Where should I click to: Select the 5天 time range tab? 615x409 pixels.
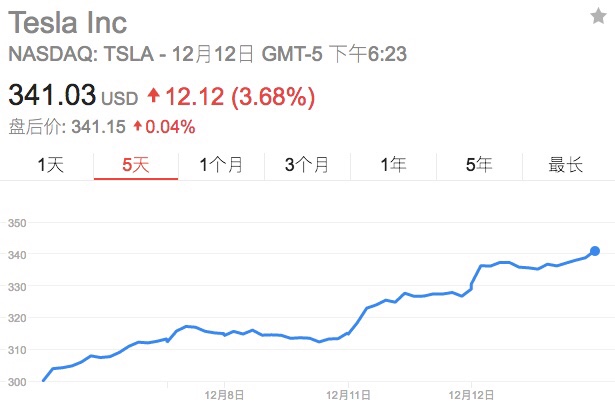(x=135, y=166)
